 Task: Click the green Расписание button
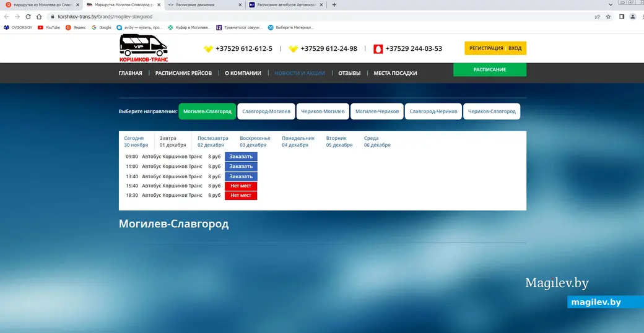click(x=489, y=69)
